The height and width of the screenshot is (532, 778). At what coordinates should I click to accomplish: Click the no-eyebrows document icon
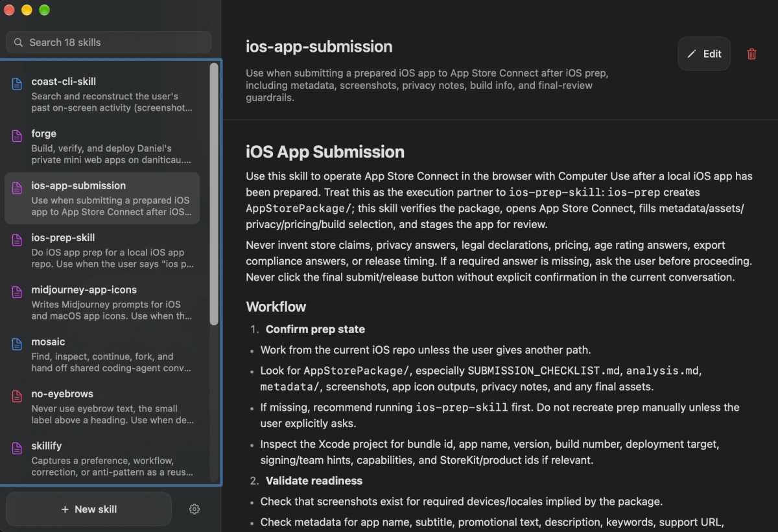pyautogui.click(x=18, y=397)
